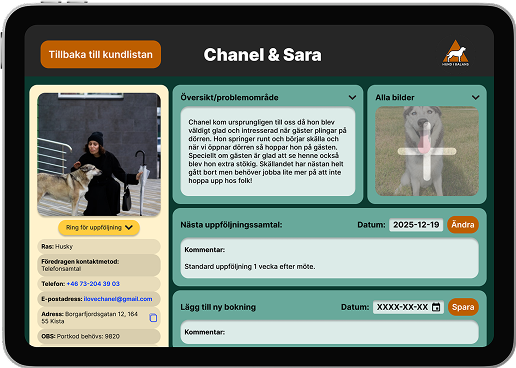Open the Ring för uppföljning dropdown
This screenshot has height=368, width=516.
(x=99, y=228)
